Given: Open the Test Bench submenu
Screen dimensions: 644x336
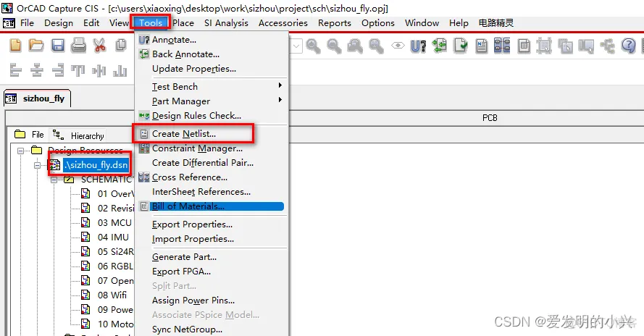Looking at the screenshot, I should point(212,87).
